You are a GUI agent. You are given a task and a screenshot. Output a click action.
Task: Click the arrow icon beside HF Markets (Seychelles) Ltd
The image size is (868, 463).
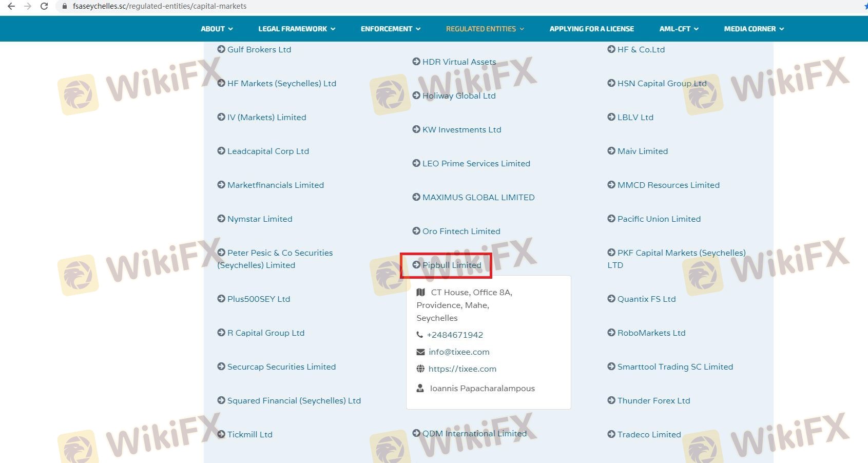221,83
